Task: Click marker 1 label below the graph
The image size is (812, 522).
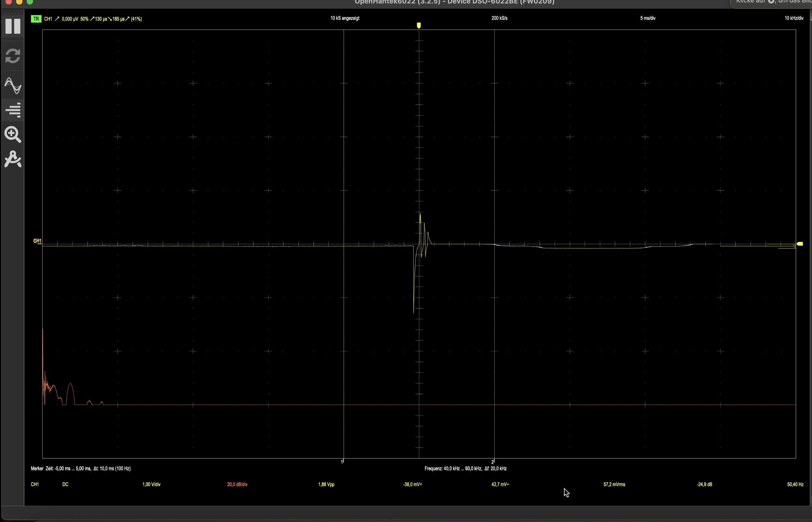Action: pos(342,462)
